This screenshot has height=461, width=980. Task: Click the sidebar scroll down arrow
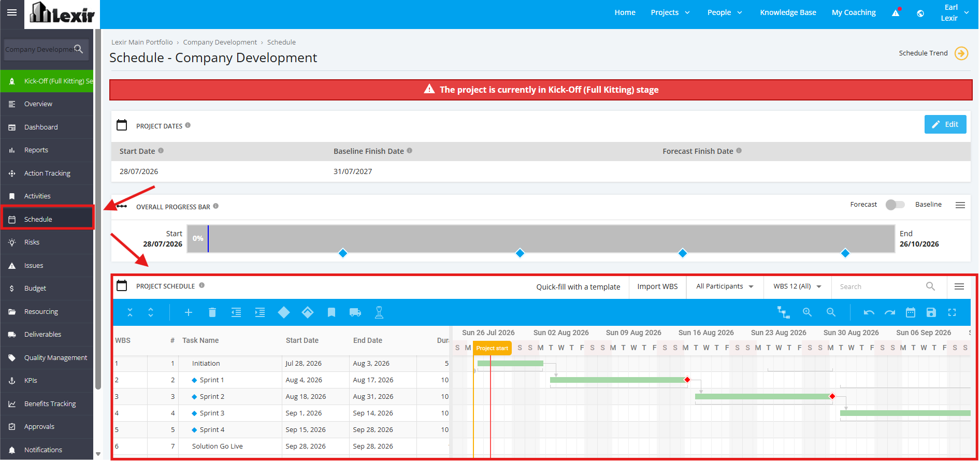[98, 454]
